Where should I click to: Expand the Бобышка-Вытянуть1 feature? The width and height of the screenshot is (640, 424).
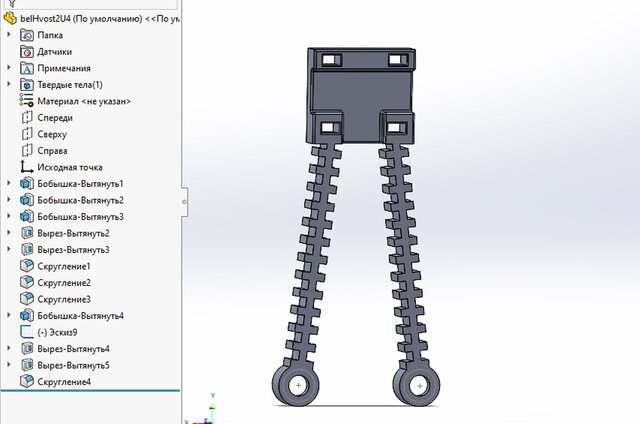point(9,184)
